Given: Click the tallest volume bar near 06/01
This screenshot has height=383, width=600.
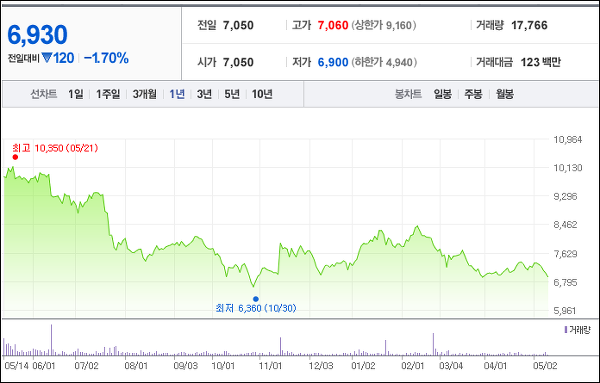Looking at the screenshot, I should 51,340.
